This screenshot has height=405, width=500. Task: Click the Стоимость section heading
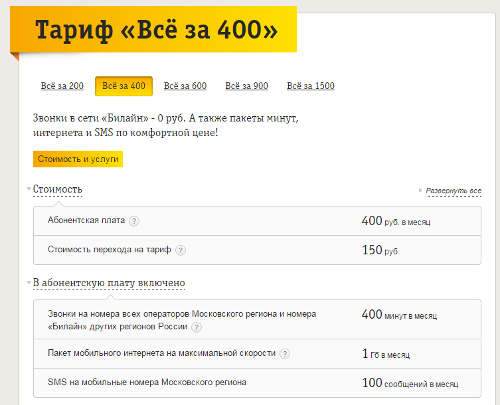57,189
